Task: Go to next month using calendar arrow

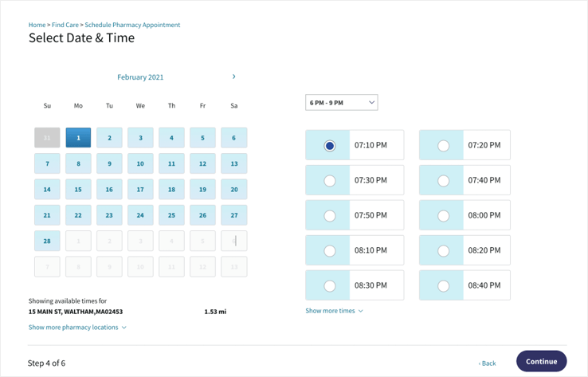Action: coord(233,77)
